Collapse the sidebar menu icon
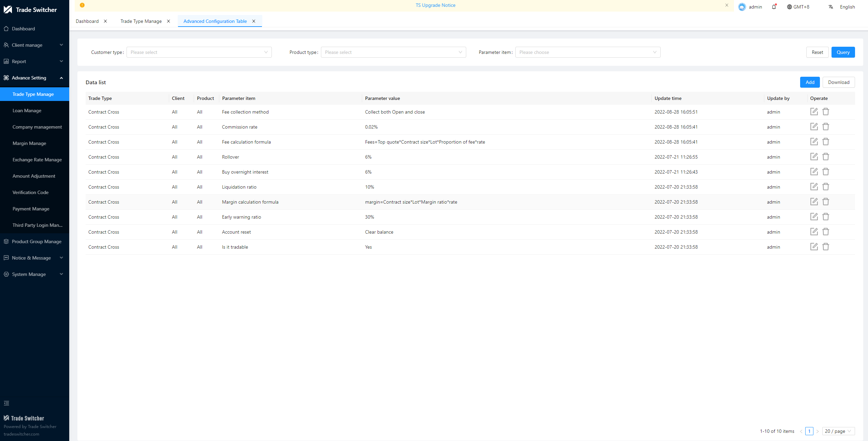This screenshot has width=868, height=441. [6, 403]
